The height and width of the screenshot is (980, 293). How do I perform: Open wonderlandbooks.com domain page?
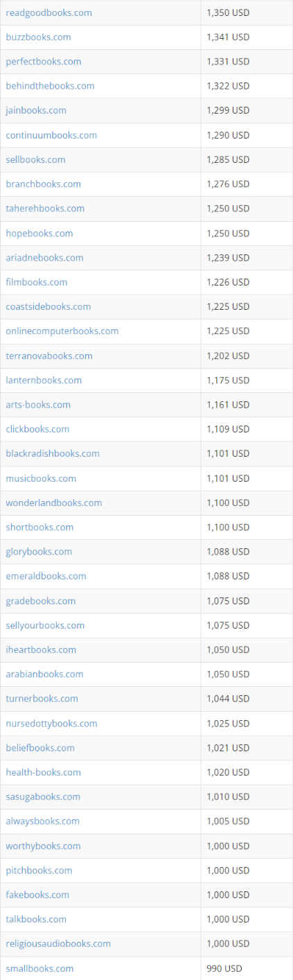coord(54,503)
